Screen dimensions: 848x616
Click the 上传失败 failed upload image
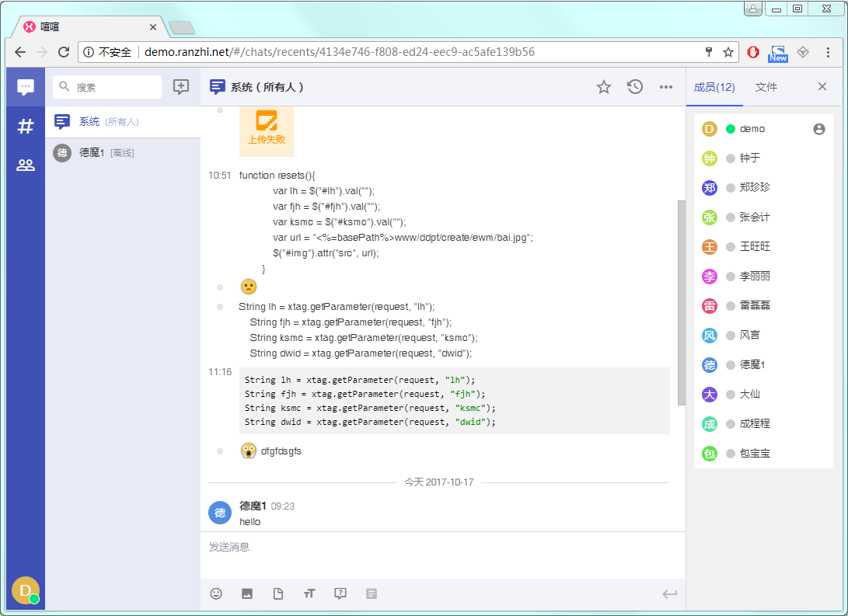[x=267, y=131]
